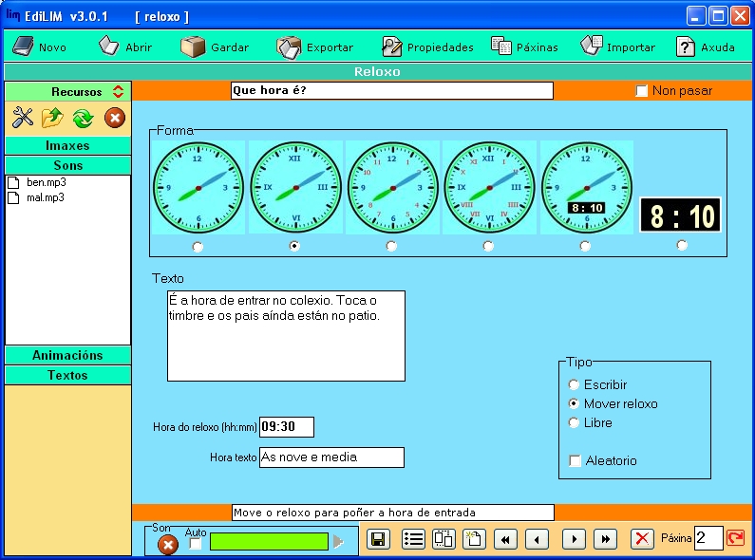Click the Hora do reloxo input field

pos(286,427)
